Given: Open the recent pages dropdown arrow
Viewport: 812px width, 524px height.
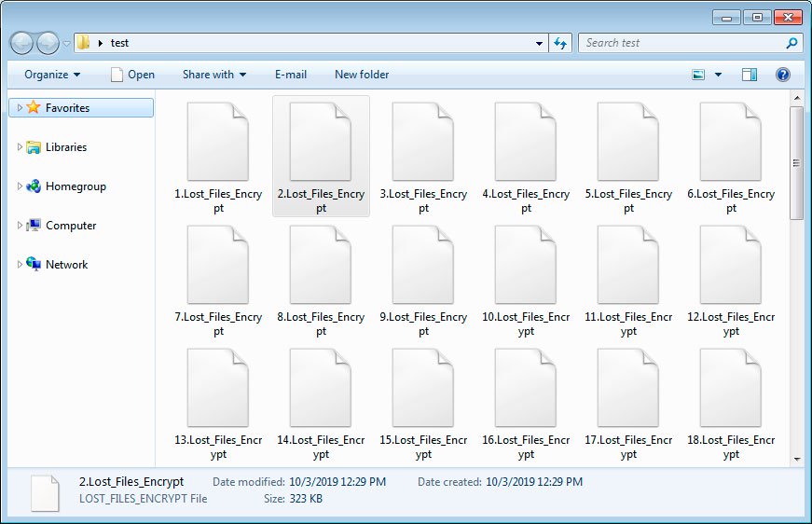Looking at the screenshot, I should coord(67,44).
